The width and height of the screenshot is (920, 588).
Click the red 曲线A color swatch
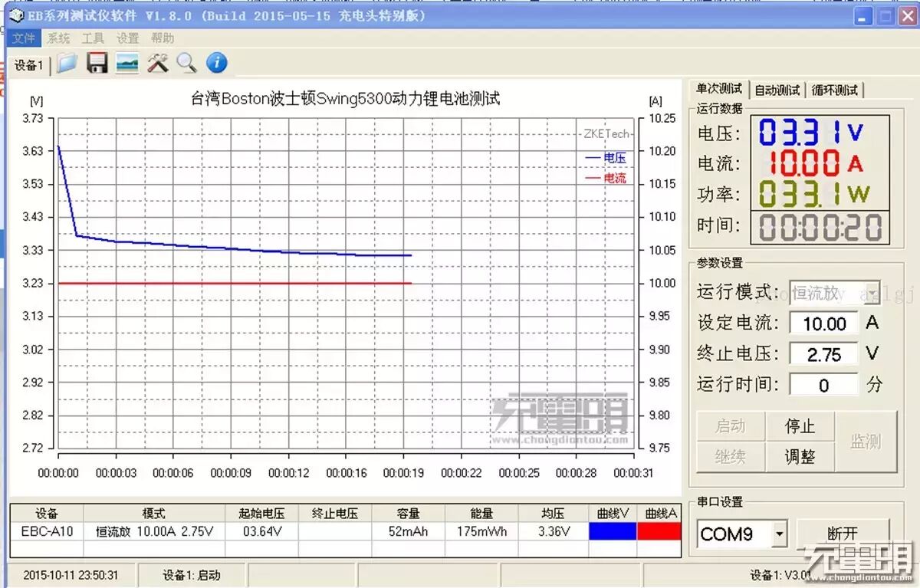[x=659, y=531]
